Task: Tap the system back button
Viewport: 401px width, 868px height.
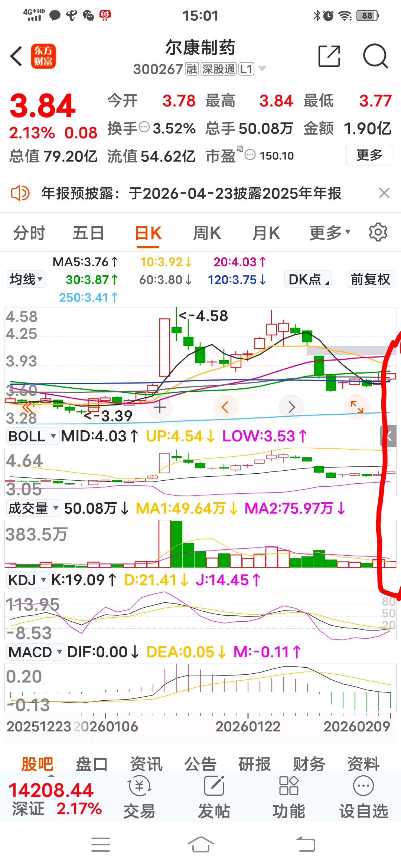Action: click(306, 845)
